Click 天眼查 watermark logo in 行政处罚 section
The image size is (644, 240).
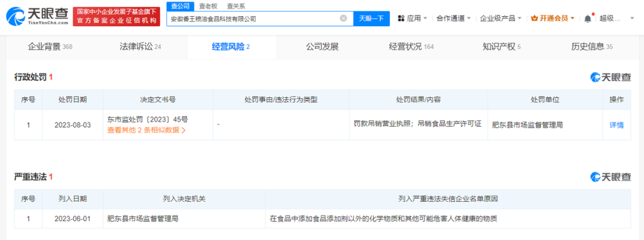[x=611, y=77]
